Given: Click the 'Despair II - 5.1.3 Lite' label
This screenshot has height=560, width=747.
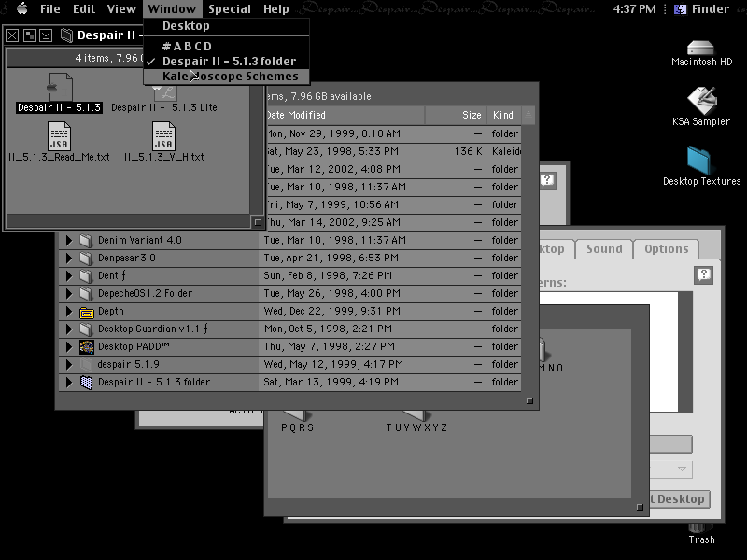Looking at the screenshot, I should pos(164,107).
